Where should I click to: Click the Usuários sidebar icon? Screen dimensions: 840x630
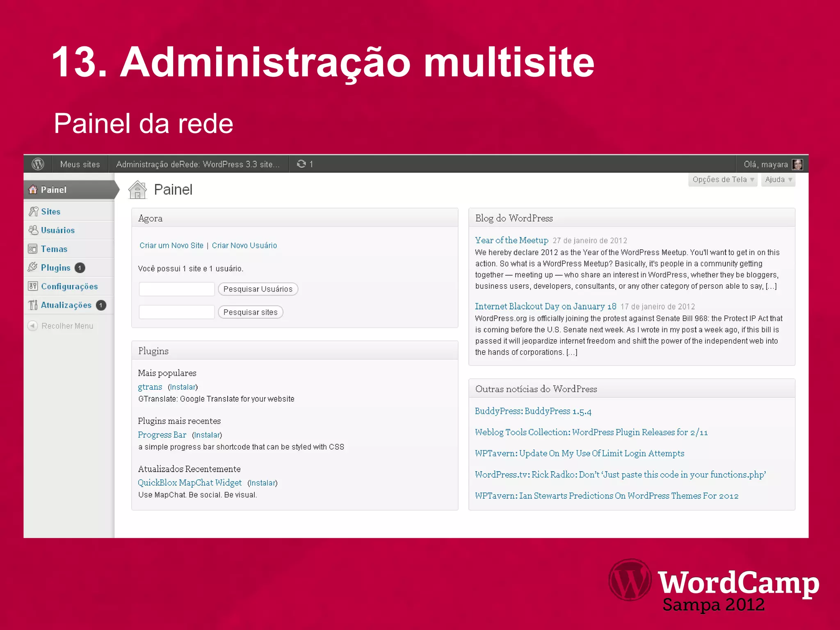pyautogui.click(x=33, y=230)
